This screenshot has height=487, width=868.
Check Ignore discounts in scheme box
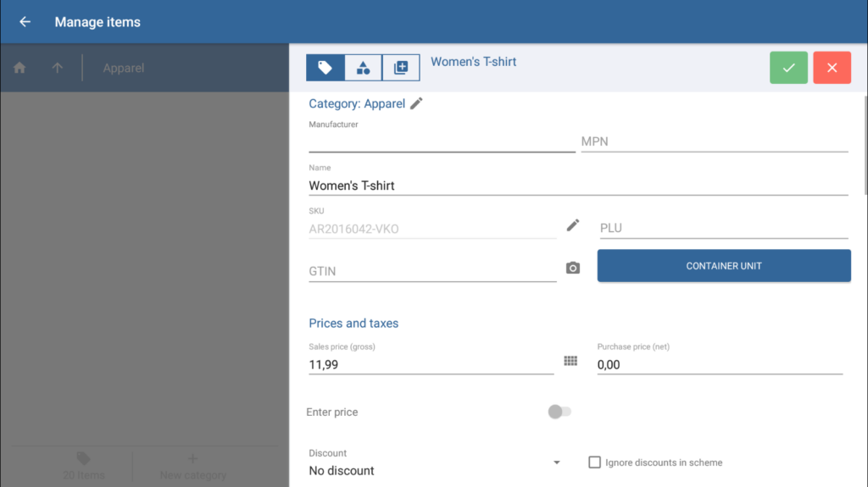coord(595,462)
